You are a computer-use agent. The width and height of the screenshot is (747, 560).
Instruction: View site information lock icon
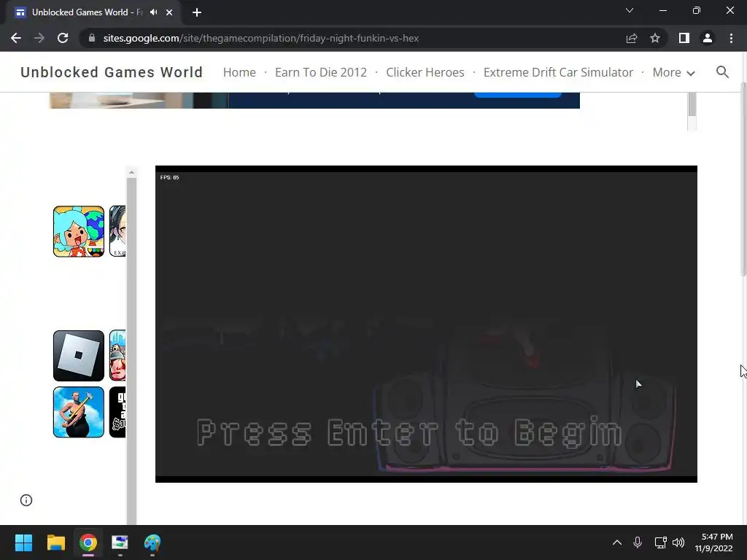pos(92,38)
